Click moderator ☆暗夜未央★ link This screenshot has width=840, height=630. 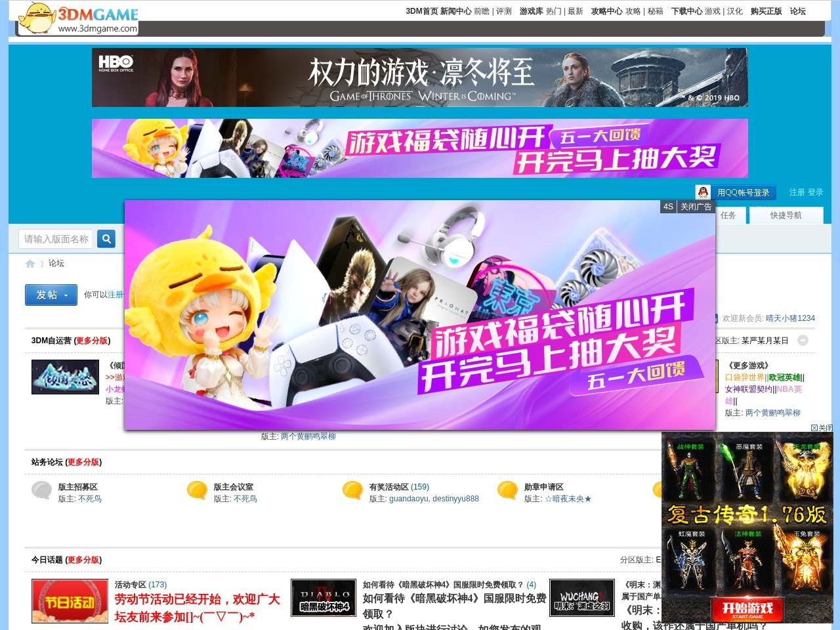[568, 499]
